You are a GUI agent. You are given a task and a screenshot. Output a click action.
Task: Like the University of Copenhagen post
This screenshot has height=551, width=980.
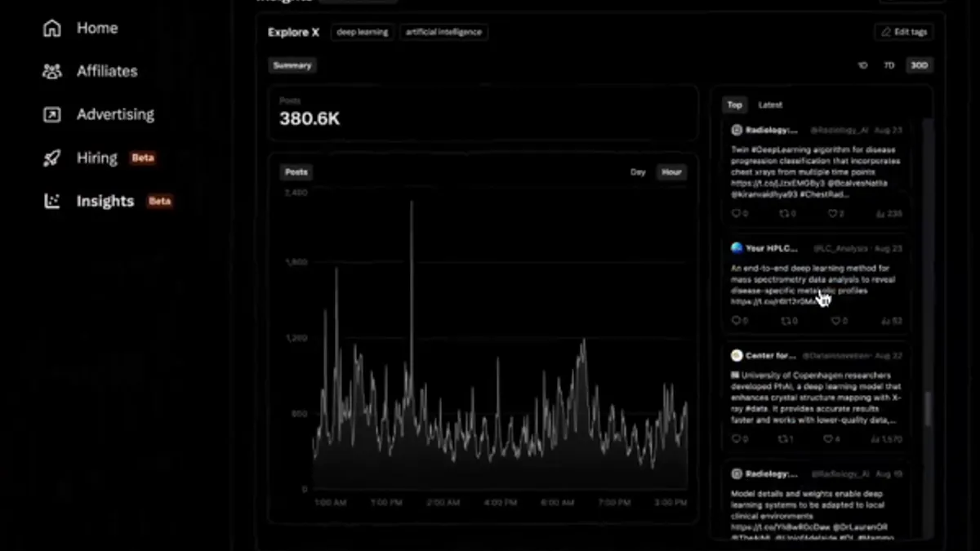(826, 438)
